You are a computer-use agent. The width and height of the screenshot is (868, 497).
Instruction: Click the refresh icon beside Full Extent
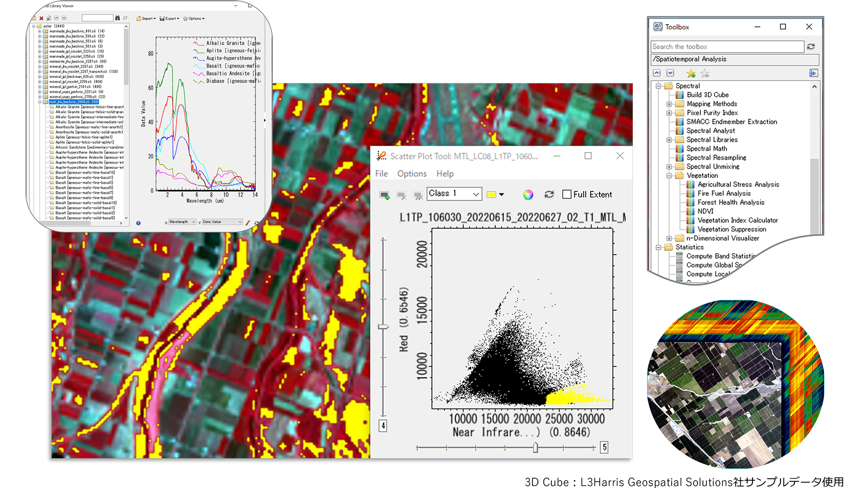pos(549,195)
